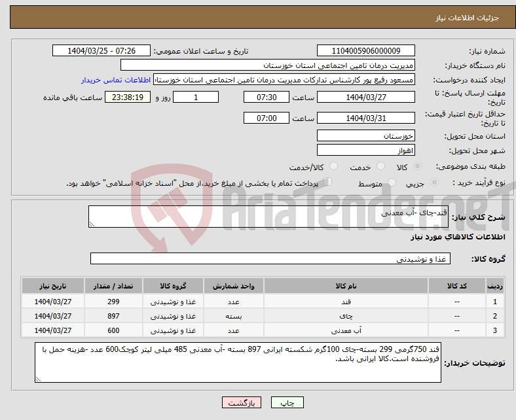Click the گروه کالا field غذا و نوشیدنی
Screen dimensions: 516x420
click(x=270, y=259)
